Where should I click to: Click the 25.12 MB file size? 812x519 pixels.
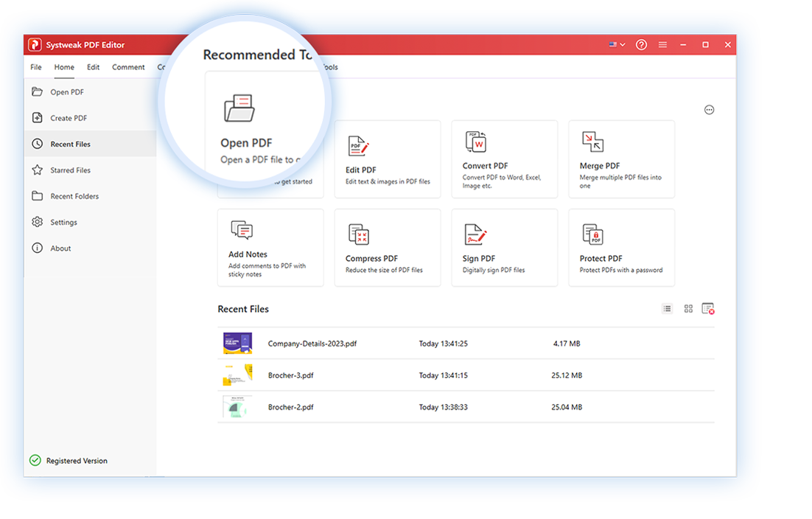pos(567,375)
